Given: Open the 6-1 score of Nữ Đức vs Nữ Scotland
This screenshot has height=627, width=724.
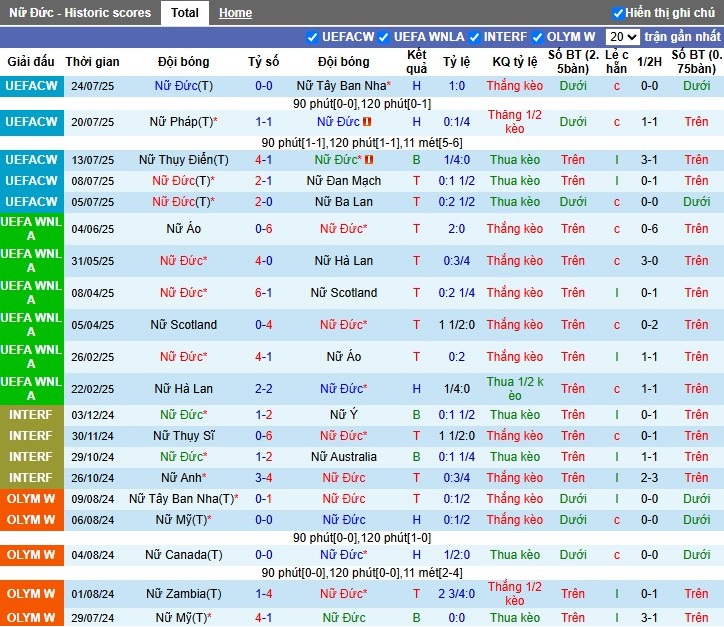Looking at the screenshot, I should 264,293.
